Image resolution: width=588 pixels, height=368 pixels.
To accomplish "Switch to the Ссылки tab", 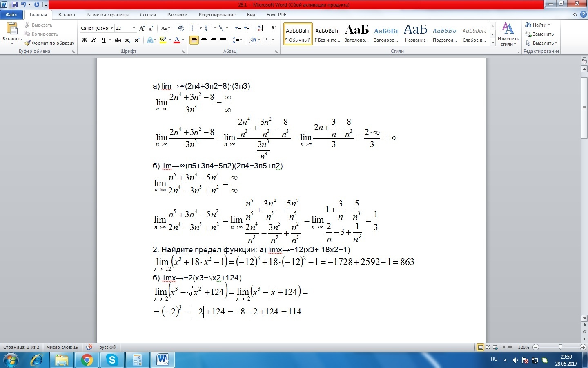I will point(148,15).
